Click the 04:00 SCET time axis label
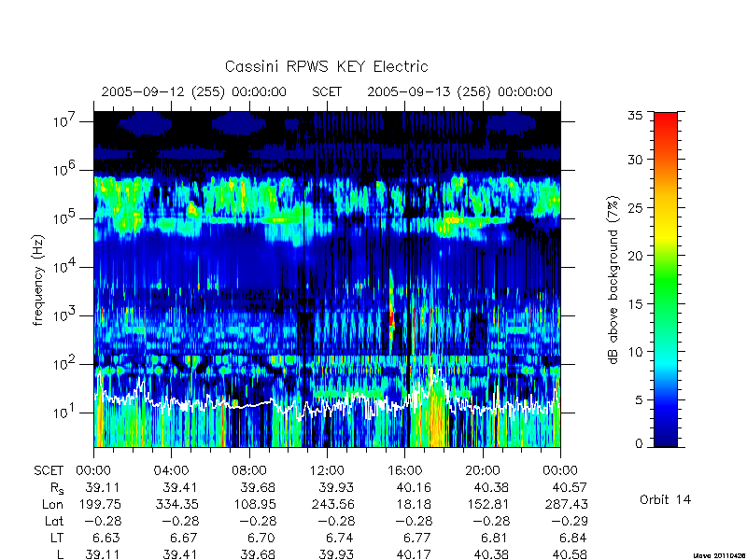 point(171,470)
